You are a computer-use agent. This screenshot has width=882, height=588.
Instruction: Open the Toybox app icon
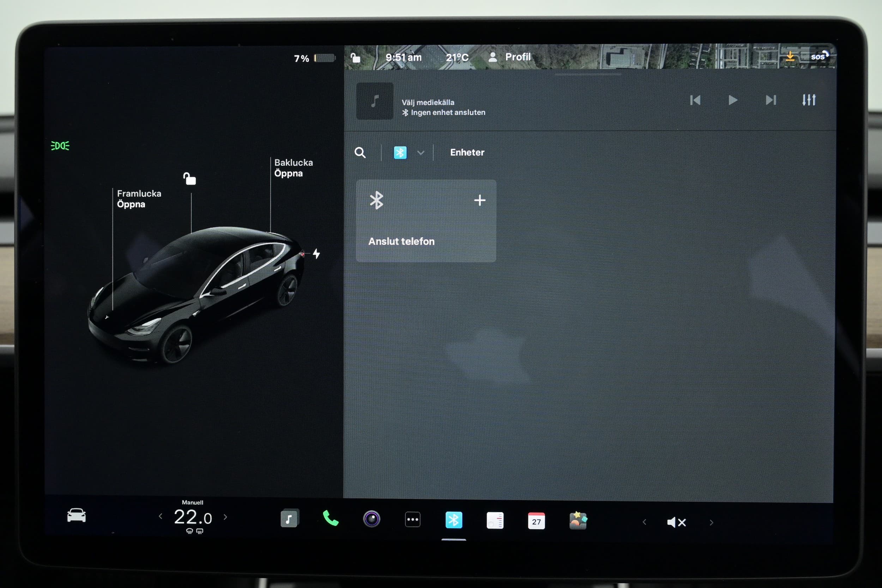(578, 521)
